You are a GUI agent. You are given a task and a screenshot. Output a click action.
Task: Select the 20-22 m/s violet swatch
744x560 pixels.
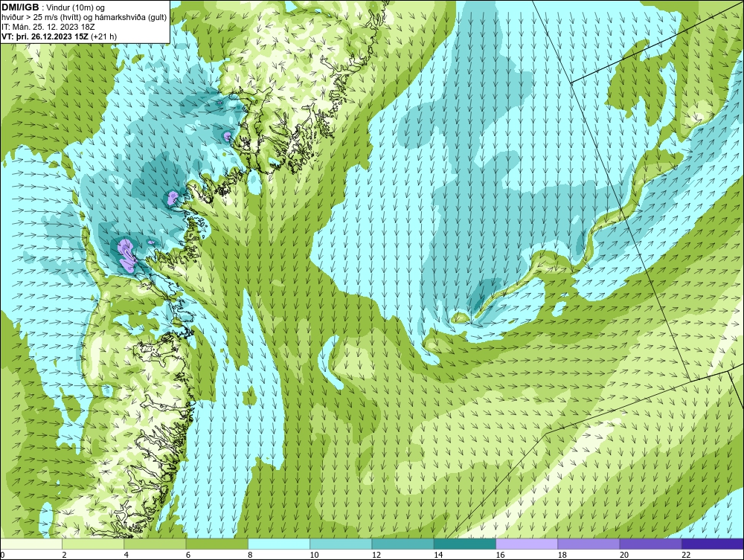tap(650, 544)
